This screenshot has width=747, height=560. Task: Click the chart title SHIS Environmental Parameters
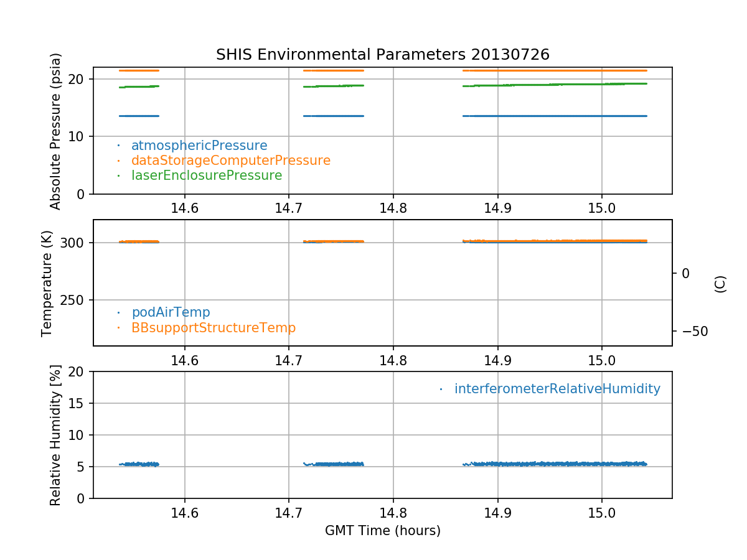click(x=382, y=55)
